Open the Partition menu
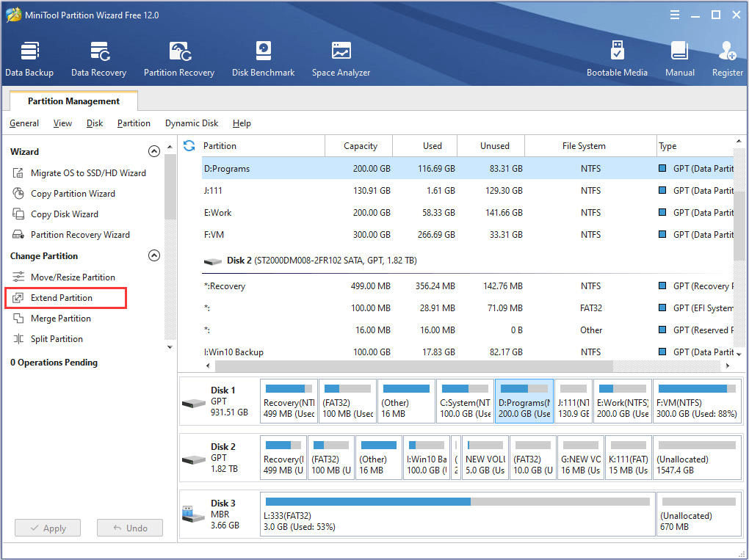 click(x=134, y=123)
